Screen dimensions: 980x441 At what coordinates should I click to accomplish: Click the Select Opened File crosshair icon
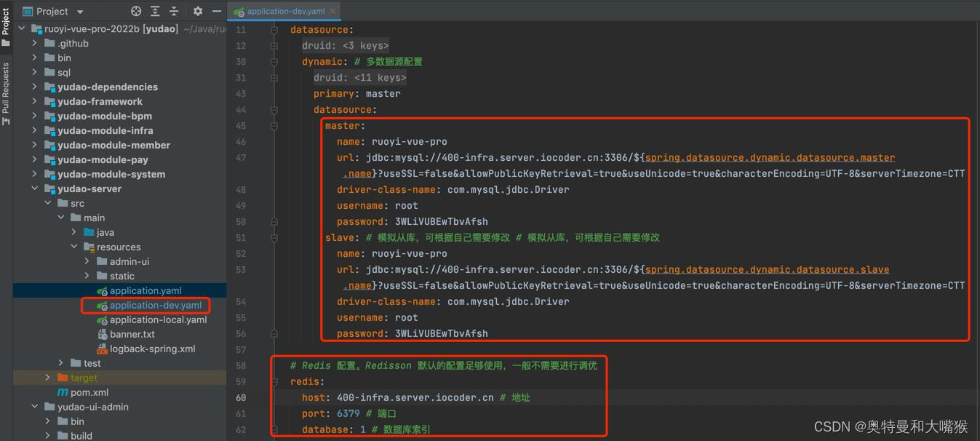coord(136,11)
